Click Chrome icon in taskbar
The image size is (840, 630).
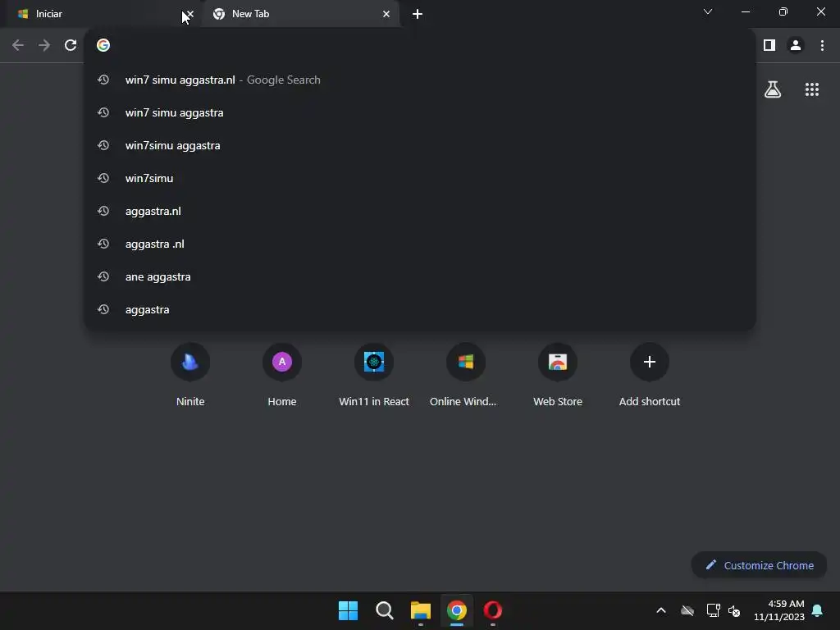click(456, 610)
